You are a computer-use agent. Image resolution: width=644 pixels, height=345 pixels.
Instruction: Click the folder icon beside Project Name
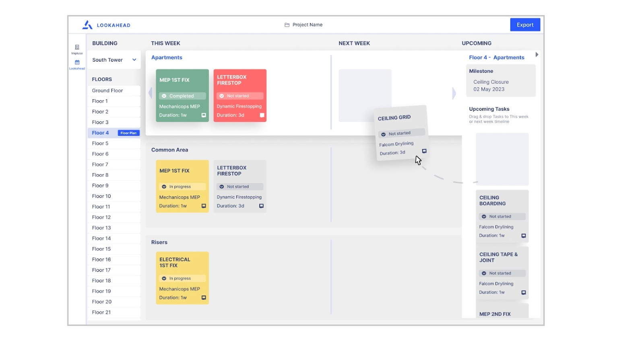coord(287,25)
